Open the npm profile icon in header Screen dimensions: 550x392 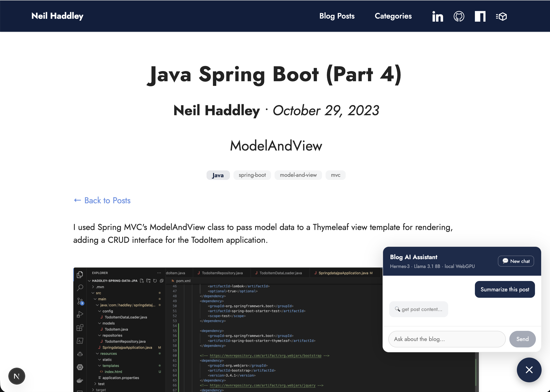click(480, 16)
